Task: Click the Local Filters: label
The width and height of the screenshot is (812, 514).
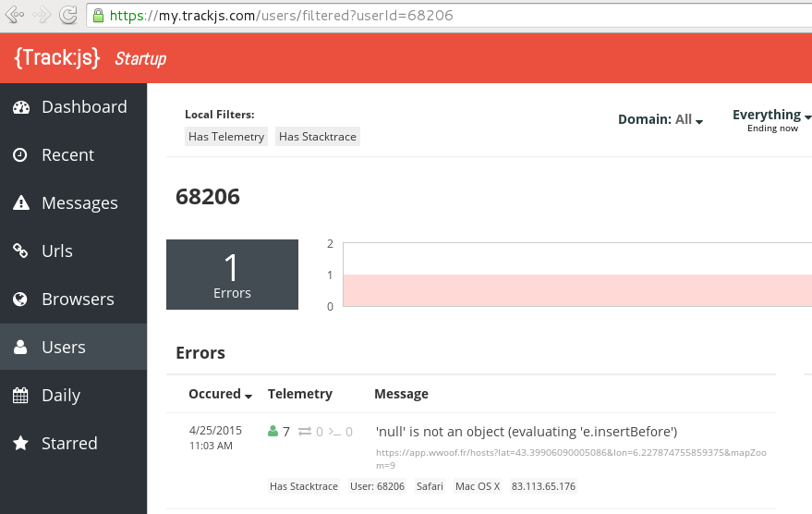Action: coord(220,115)
